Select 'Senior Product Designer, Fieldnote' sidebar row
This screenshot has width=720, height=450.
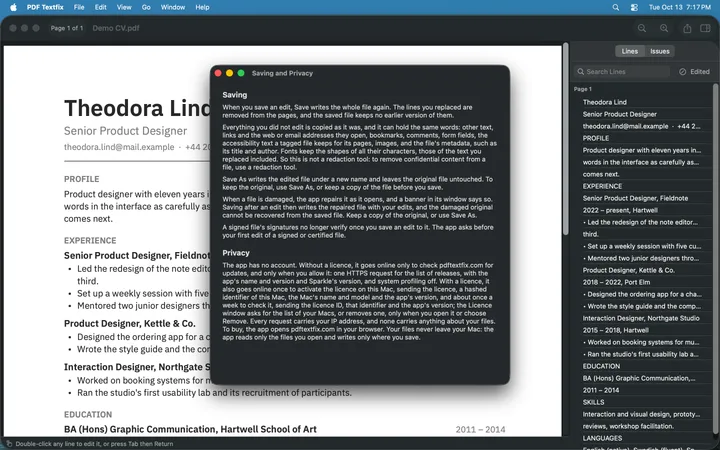tap(643, 198)
